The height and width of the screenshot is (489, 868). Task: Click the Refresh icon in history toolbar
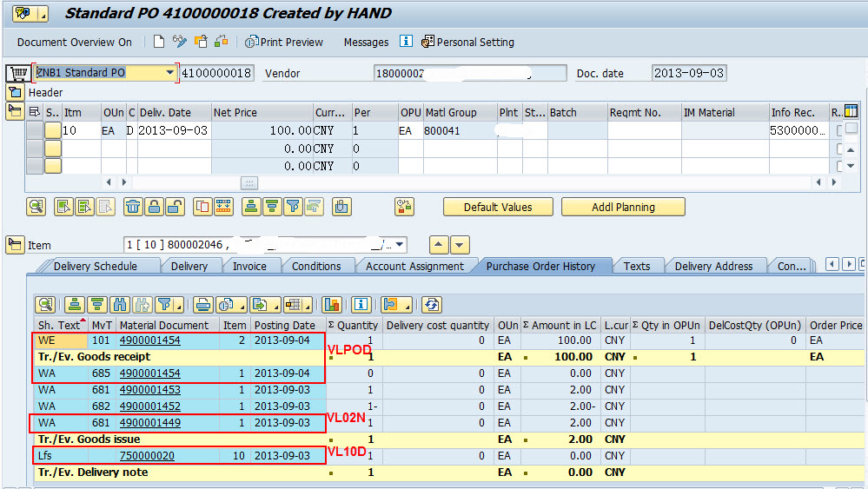(431, 305)
